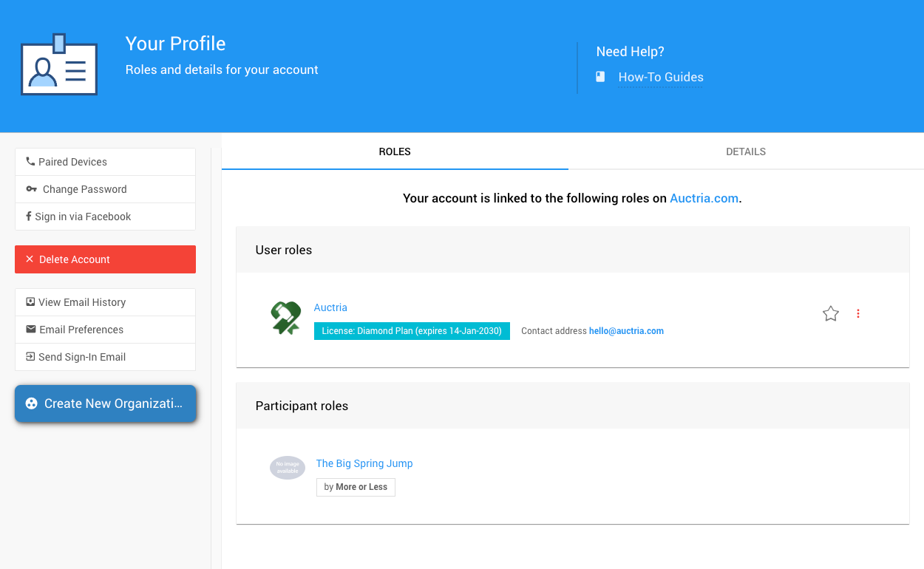
Task: Click the Big Spring Jump placeholder image
Action: [288, 468]
